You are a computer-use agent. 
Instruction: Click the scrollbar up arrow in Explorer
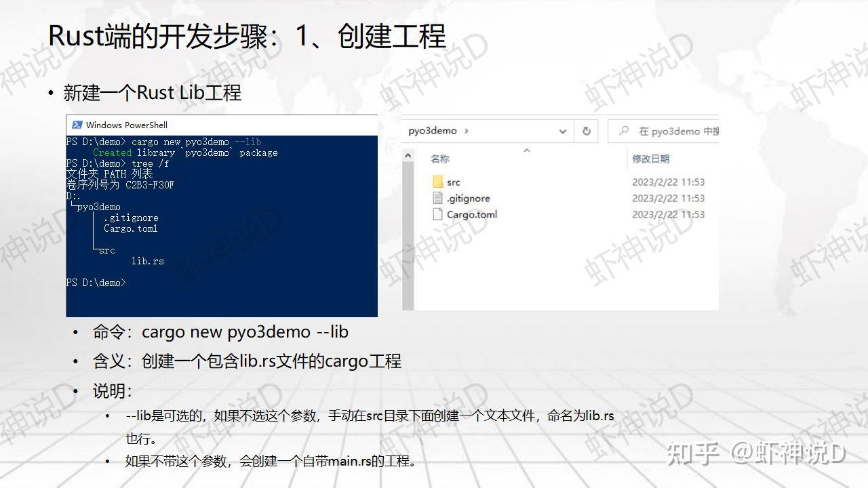coord(407,155)
